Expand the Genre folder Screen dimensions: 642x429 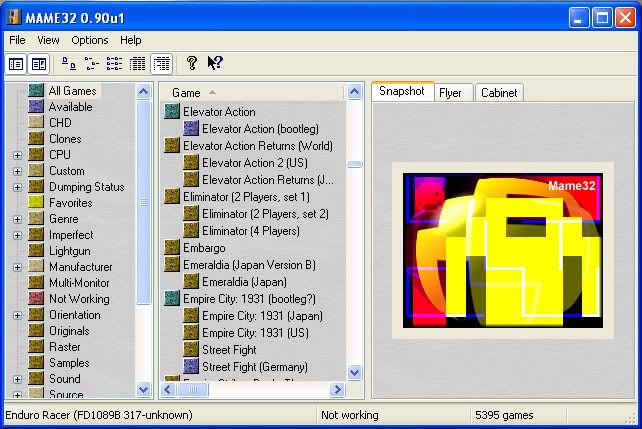(17, 219)
